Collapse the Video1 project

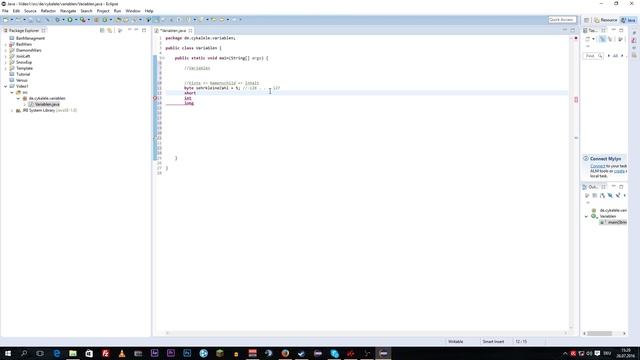[x=6, y=86]
